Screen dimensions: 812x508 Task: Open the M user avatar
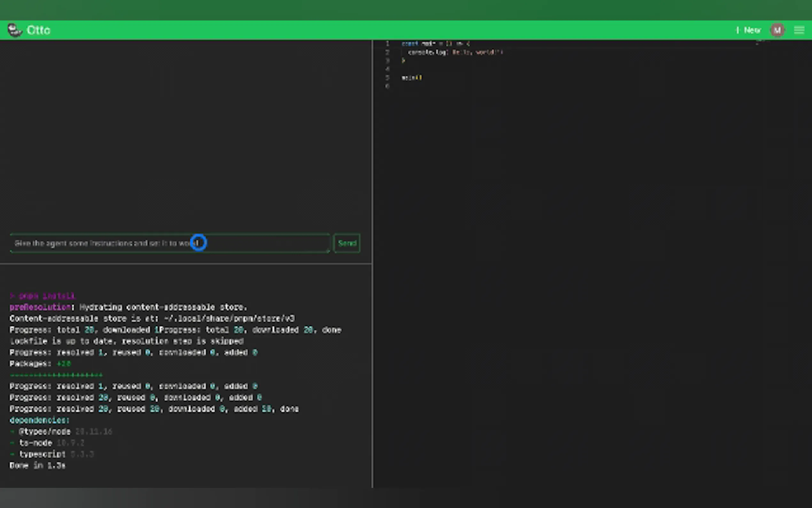(777, 30)
